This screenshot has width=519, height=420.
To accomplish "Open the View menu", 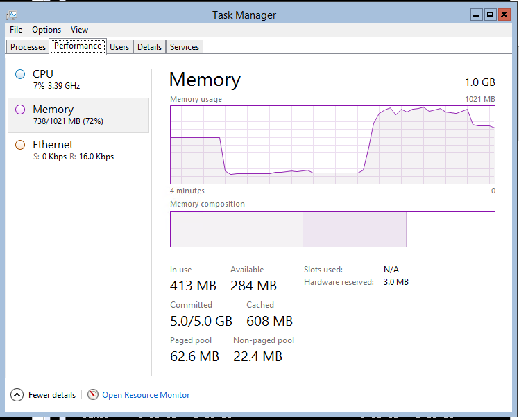I will pyautogui.click(x=79, y=30).
